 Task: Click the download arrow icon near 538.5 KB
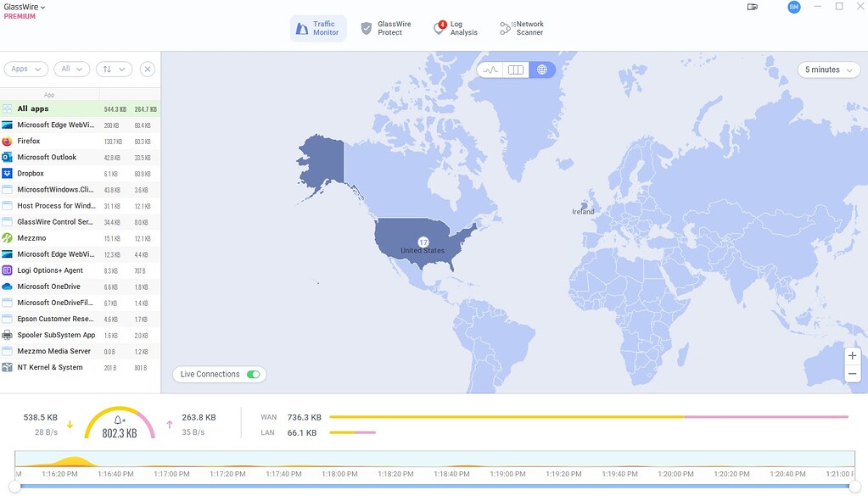pos(70,425)
